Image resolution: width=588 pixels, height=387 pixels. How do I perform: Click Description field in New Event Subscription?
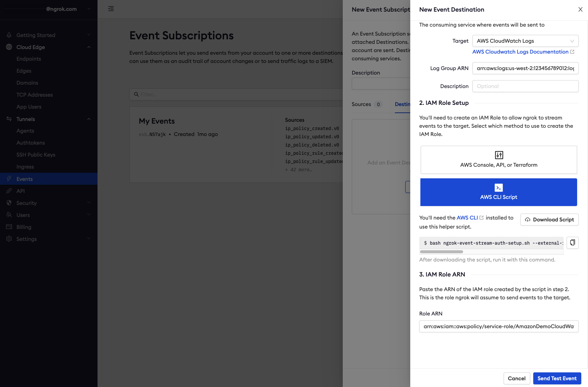[x=381, y=84]
